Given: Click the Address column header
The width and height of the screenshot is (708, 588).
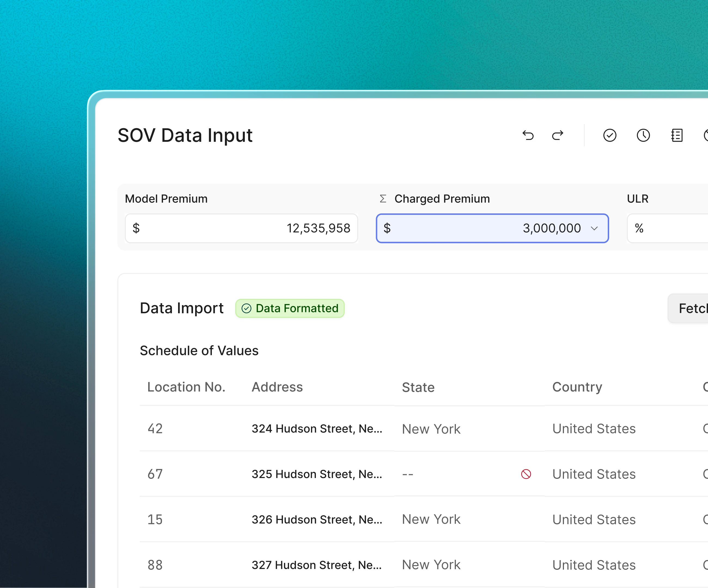Looking at the screenshot, I should [277, 387].
